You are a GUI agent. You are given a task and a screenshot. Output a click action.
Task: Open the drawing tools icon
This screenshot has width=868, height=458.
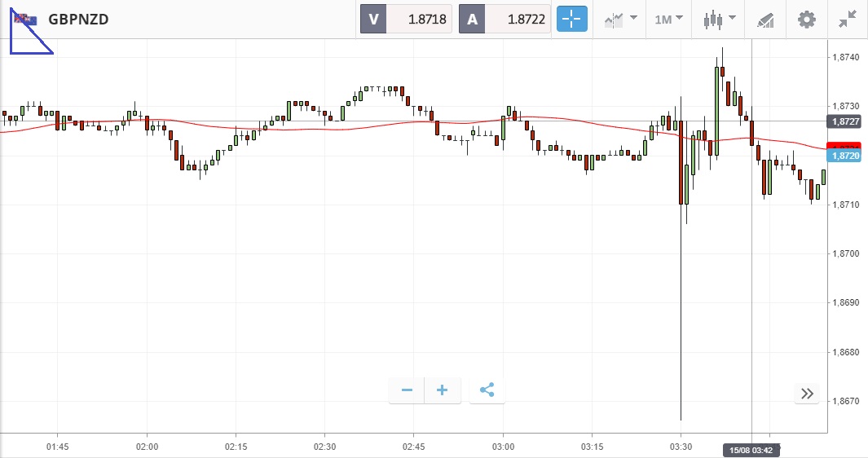[765, 19]
